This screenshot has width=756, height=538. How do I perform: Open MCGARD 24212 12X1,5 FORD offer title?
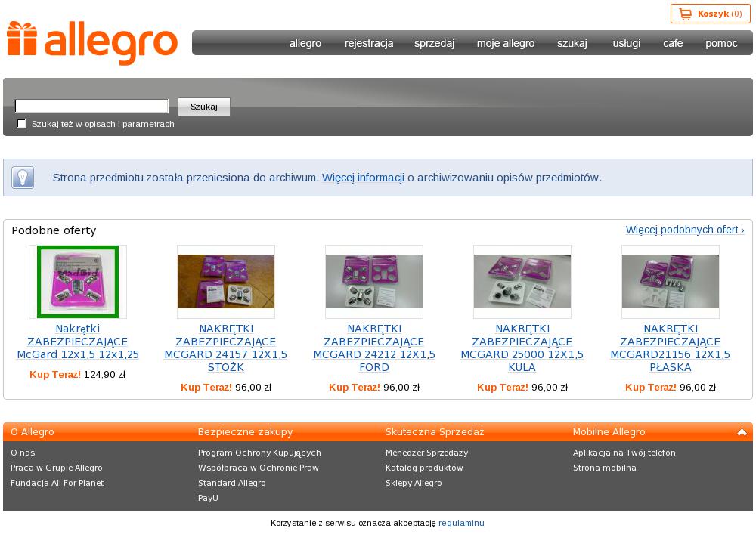click(x=374, y=348)
